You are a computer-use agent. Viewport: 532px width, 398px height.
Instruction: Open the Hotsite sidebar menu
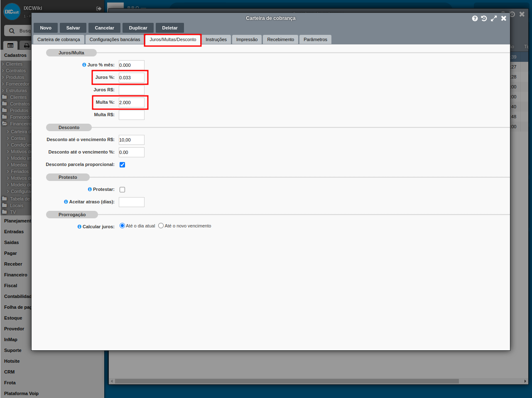tap(12, 361)
